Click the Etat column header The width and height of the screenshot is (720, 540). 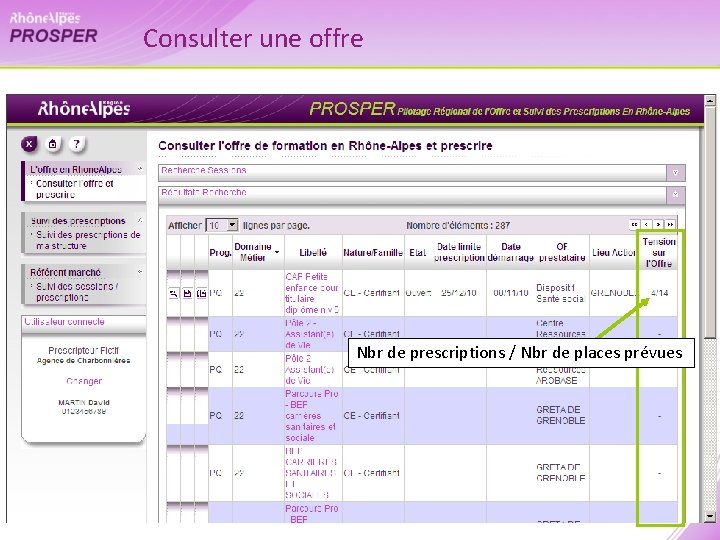(417, 253)
